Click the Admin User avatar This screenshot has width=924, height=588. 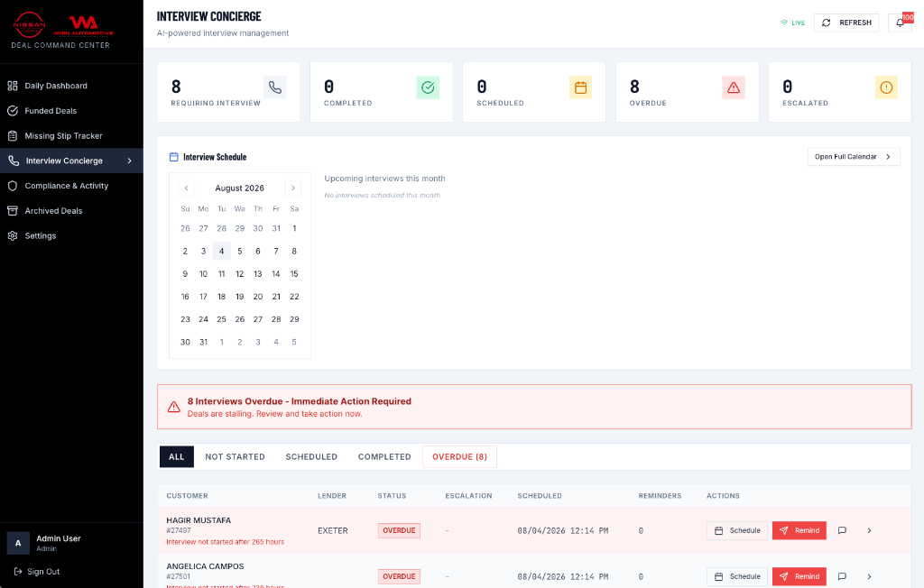click(18, 543)
